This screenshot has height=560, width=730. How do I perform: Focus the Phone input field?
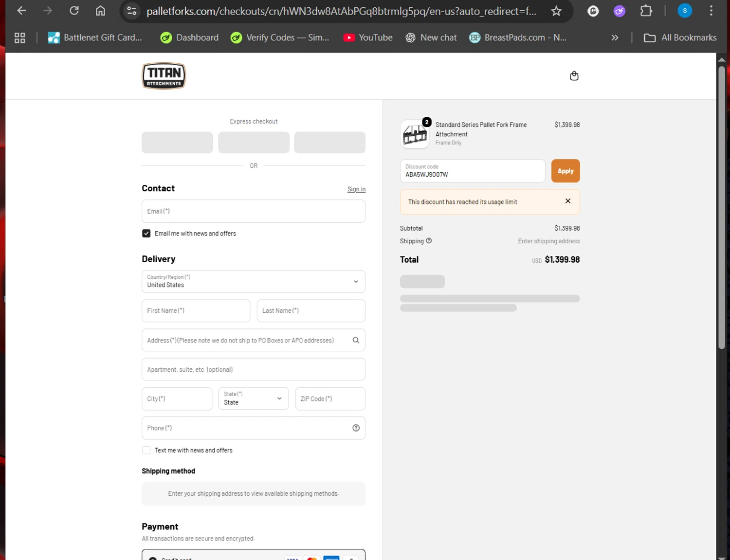[x=254, y=428]
